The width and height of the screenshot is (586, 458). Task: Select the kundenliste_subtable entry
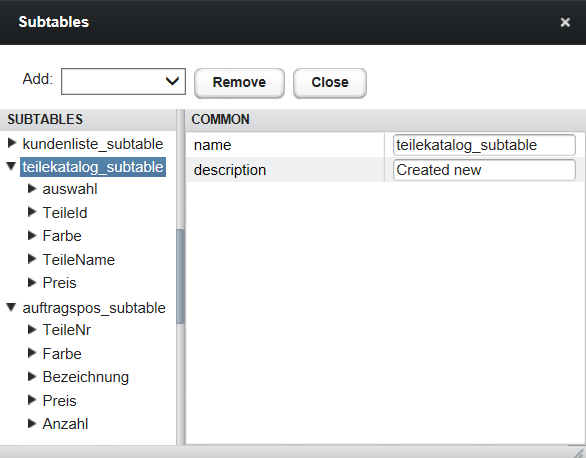[93, 144]
